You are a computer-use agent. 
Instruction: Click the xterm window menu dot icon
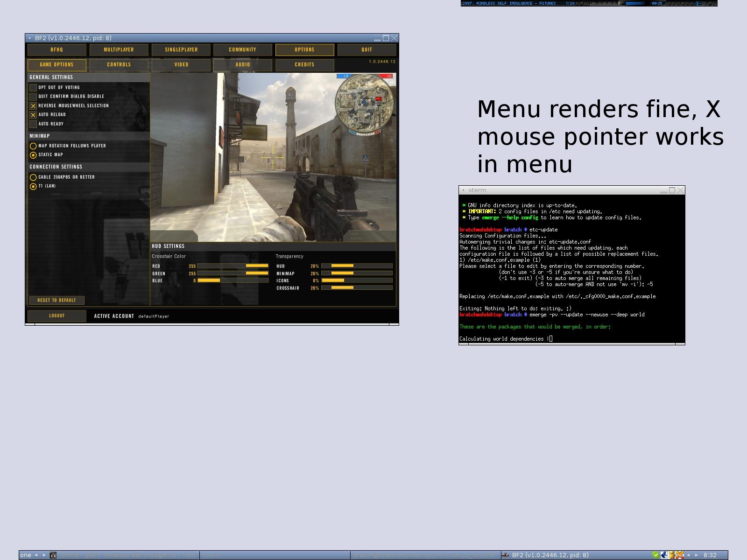463,190
